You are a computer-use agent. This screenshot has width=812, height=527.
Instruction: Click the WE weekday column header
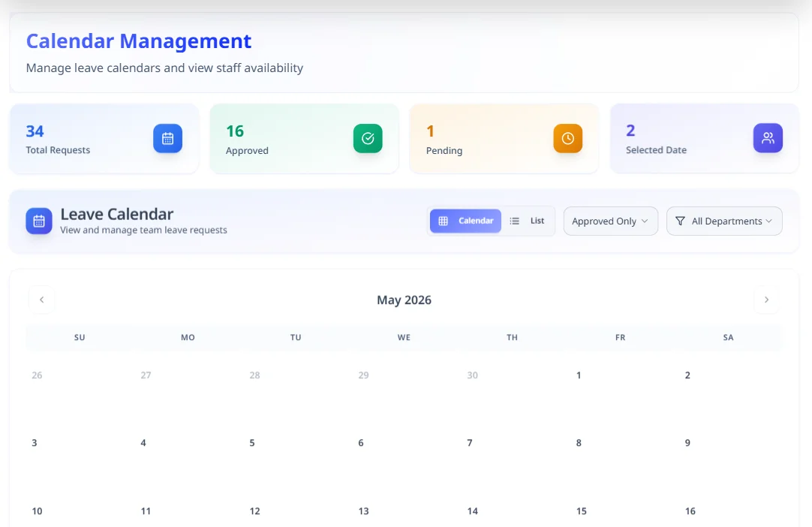coord(404,337)
